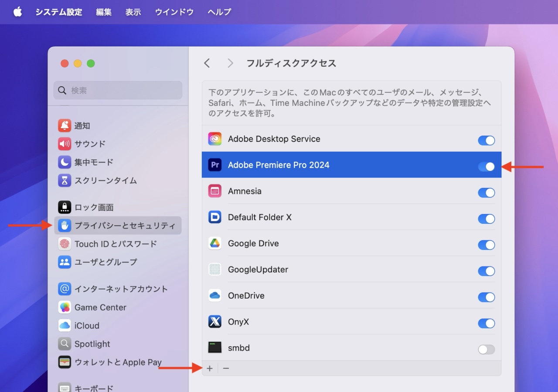Screen dimensions: 558x392
Task: Open 通知 via its bell icon
Action: click(x=65, y=126)
